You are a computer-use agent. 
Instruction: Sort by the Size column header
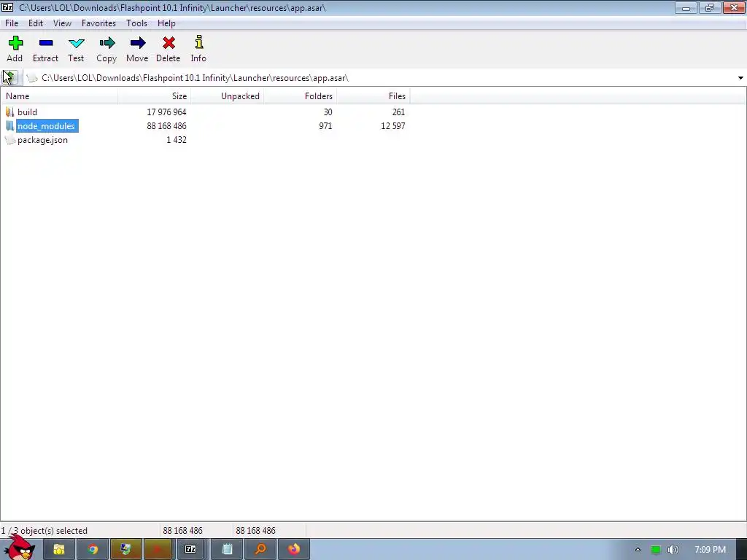[155, 96]
